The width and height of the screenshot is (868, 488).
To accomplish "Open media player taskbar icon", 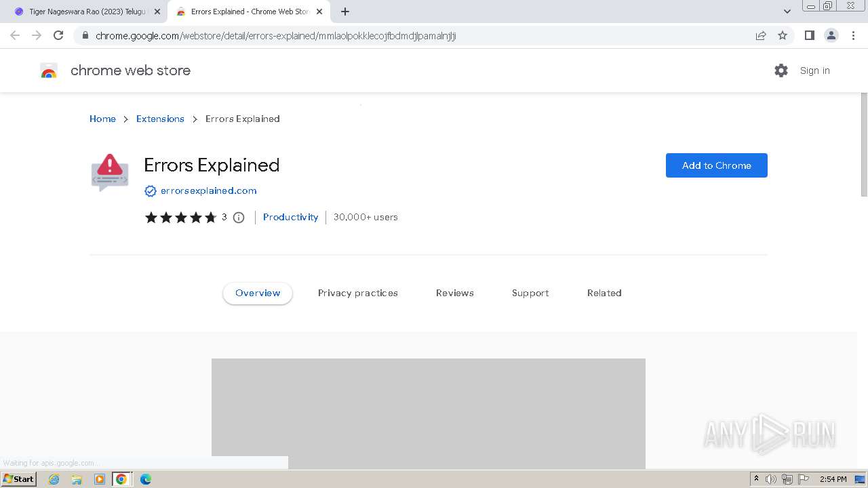I will click(100, 479).
